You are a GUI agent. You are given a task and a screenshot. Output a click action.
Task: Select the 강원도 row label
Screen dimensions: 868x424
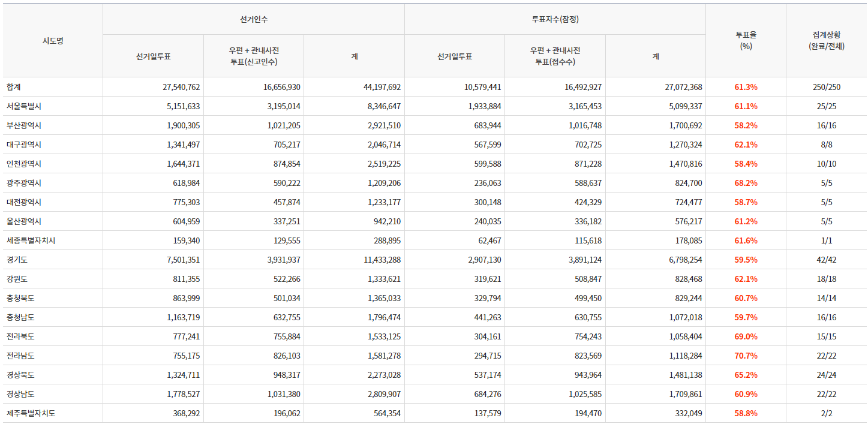[x=17, y=279]
